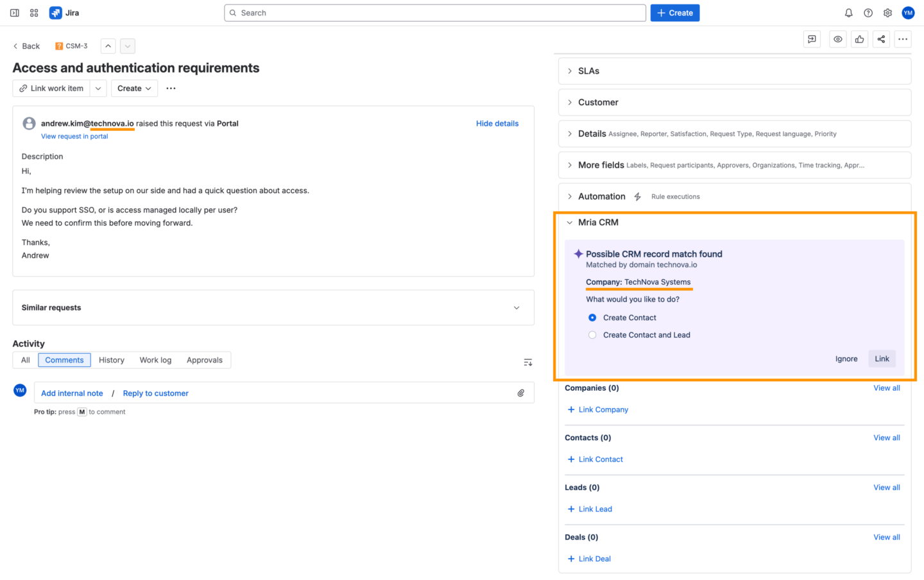Switch to the History tab

pyautogui.click(x=111, y=360)
